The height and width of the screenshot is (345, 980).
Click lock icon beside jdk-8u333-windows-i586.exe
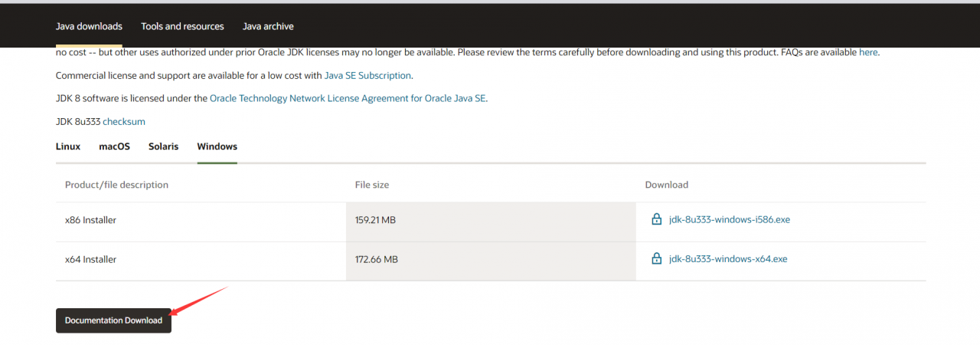point(656,219)
